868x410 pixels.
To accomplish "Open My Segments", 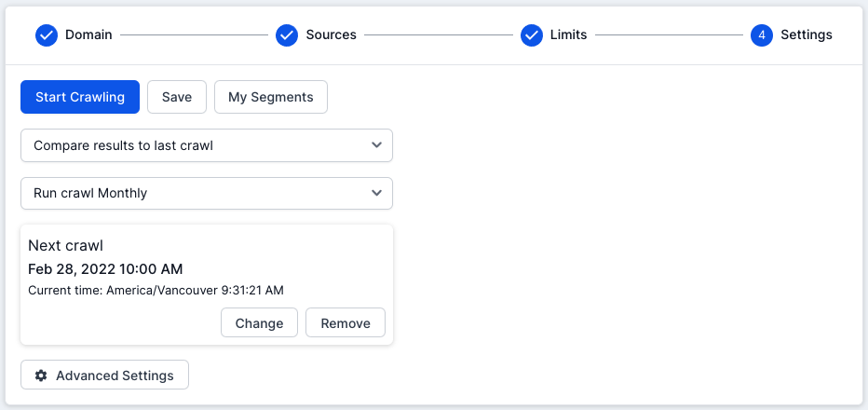I will pyautogui.click(x=271, y=97).
